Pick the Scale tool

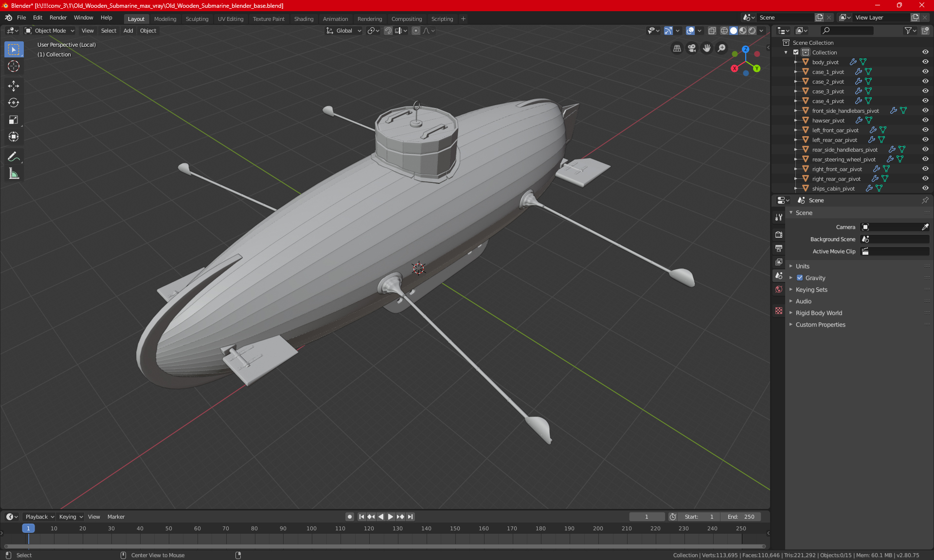click(14, 120)
